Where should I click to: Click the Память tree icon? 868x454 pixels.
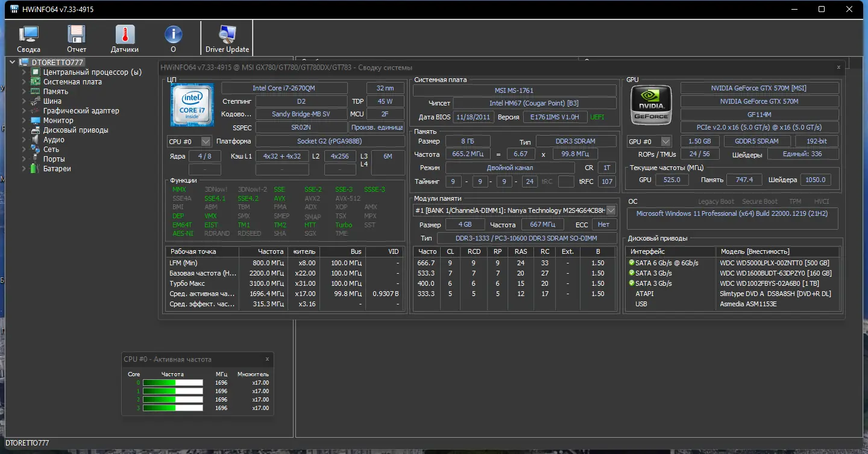coord(36,91)
